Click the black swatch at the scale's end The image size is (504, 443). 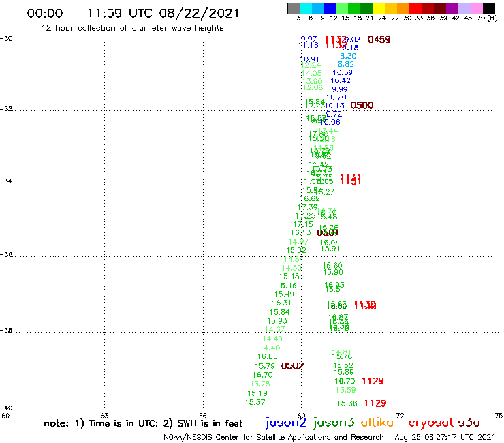click(x=488, y=8)
